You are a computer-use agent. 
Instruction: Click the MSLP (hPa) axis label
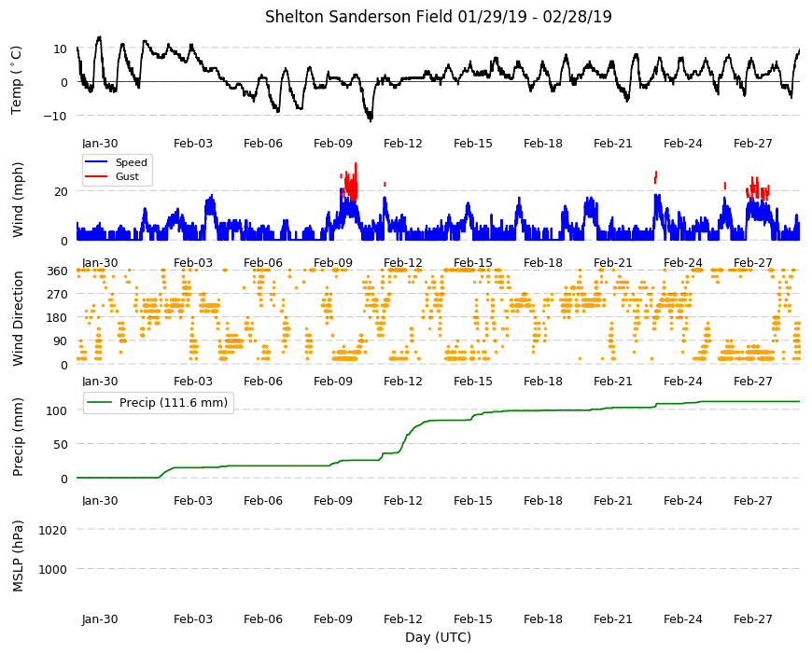[18, 555]
